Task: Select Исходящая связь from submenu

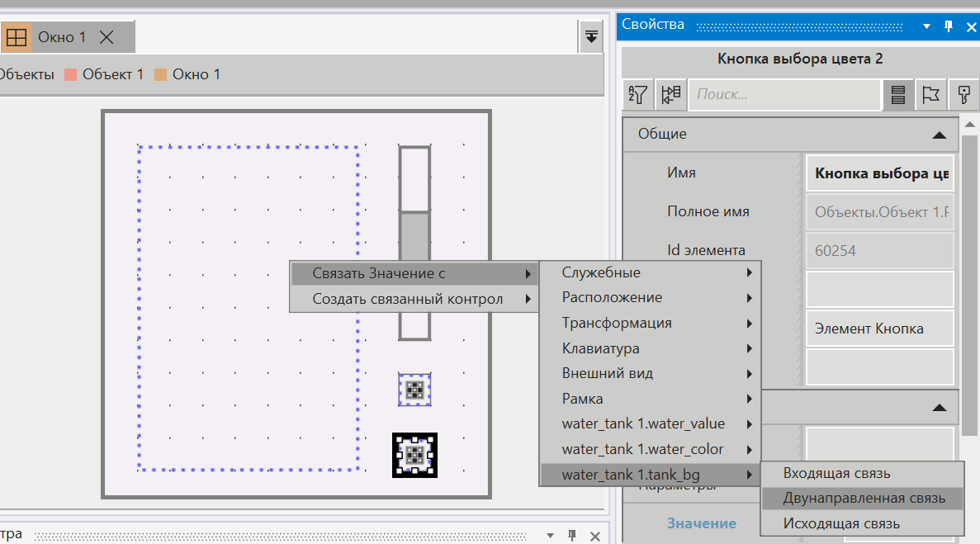Action: (841, 523)
